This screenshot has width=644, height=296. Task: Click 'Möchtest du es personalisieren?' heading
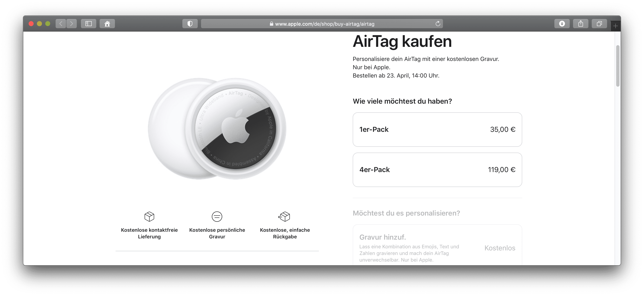pyautogui.click(x=406, y=213)
